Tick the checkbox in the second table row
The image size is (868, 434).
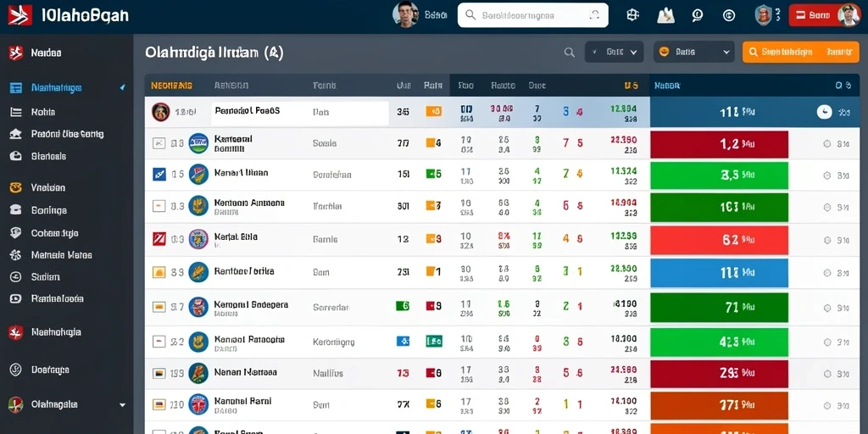click(x=159, y=143)
